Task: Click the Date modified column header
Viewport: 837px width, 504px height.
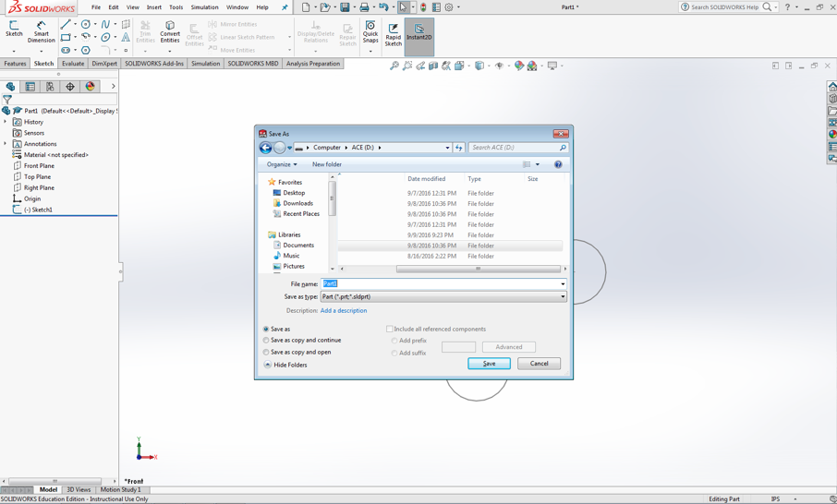Action: point(427,179)
